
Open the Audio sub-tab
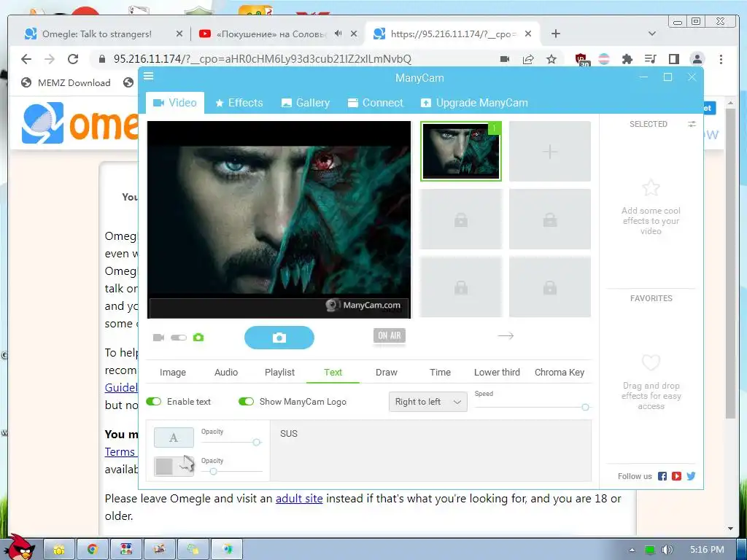point(226,373)
